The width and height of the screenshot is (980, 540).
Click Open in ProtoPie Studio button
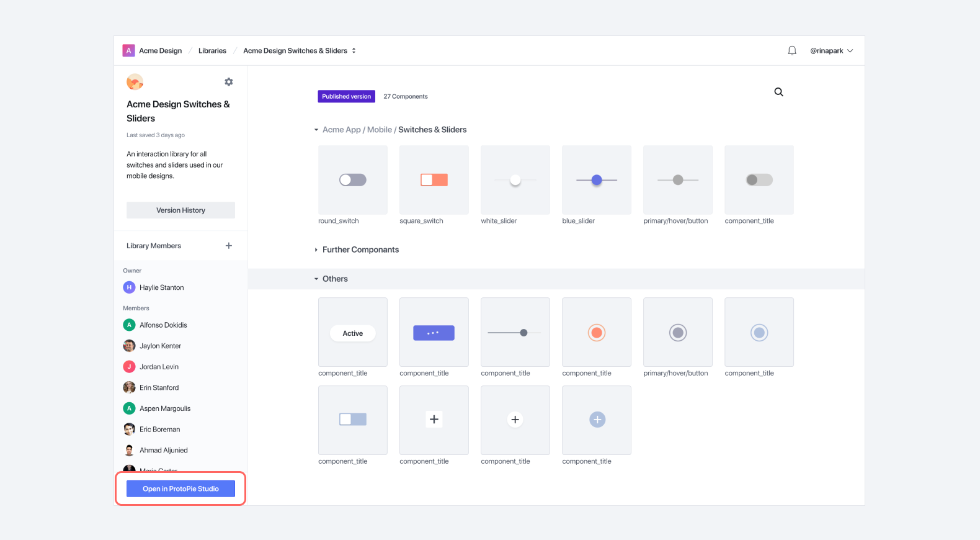(x=180, y=488)
